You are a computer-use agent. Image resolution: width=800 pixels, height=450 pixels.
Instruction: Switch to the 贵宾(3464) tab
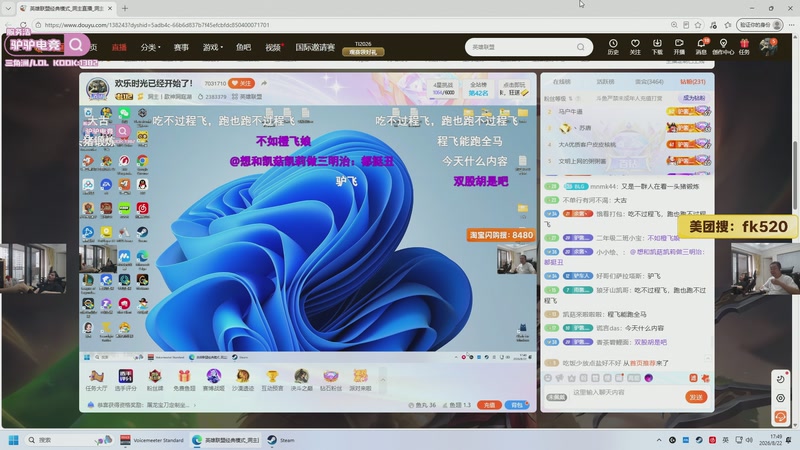coord(649,82)
